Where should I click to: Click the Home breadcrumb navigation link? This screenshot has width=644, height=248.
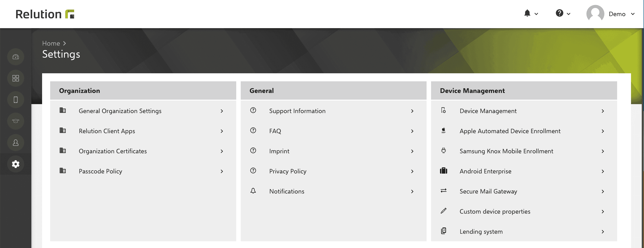[x=51, y=43]
